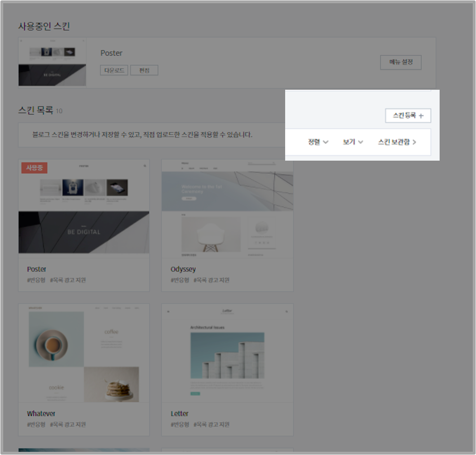Click the magnifier icon on the Poster skin preview

(144, 166)
